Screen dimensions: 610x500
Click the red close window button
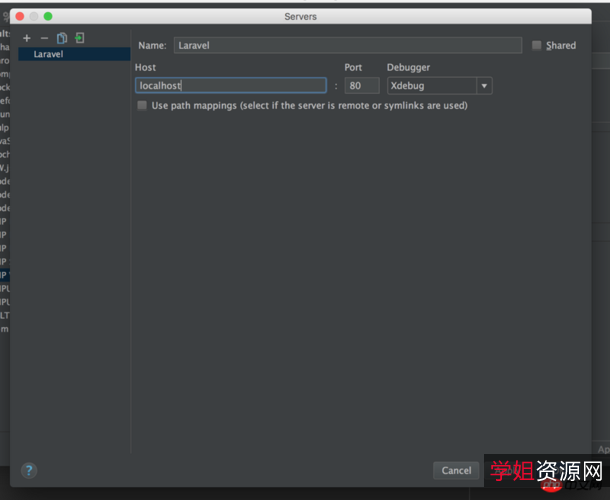[19, 16]
